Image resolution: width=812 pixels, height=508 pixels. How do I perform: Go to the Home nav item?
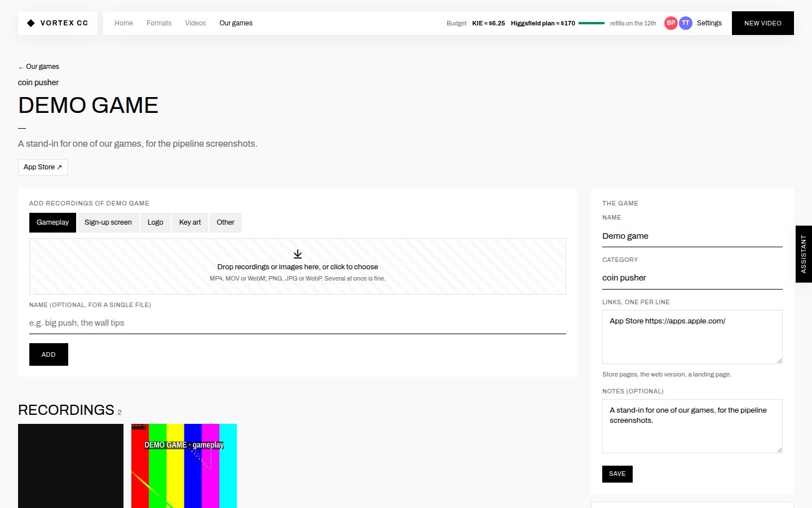(x=123, y=23)
